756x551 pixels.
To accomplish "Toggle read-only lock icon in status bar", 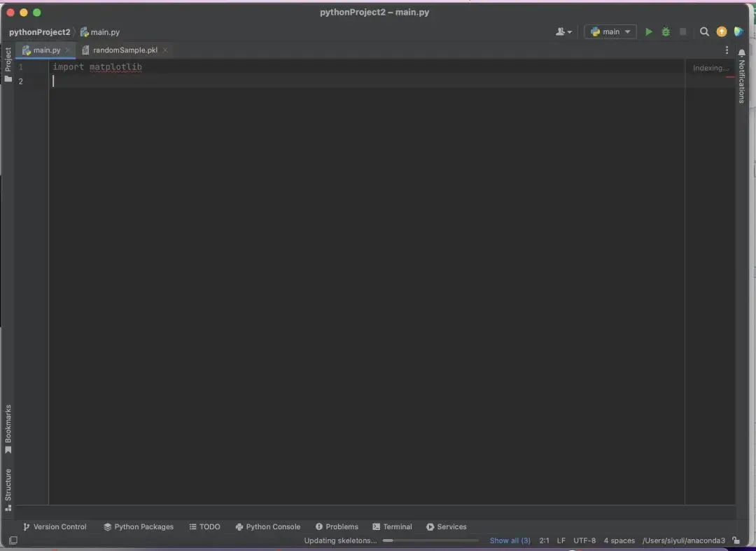I will (x=736, y=540).
